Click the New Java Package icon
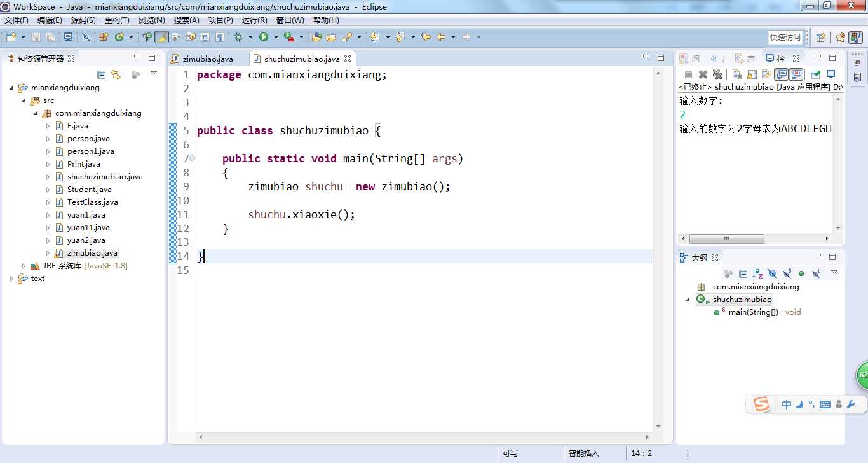The width and height of the screenshot is (868, 463). (x=104, y=37)
